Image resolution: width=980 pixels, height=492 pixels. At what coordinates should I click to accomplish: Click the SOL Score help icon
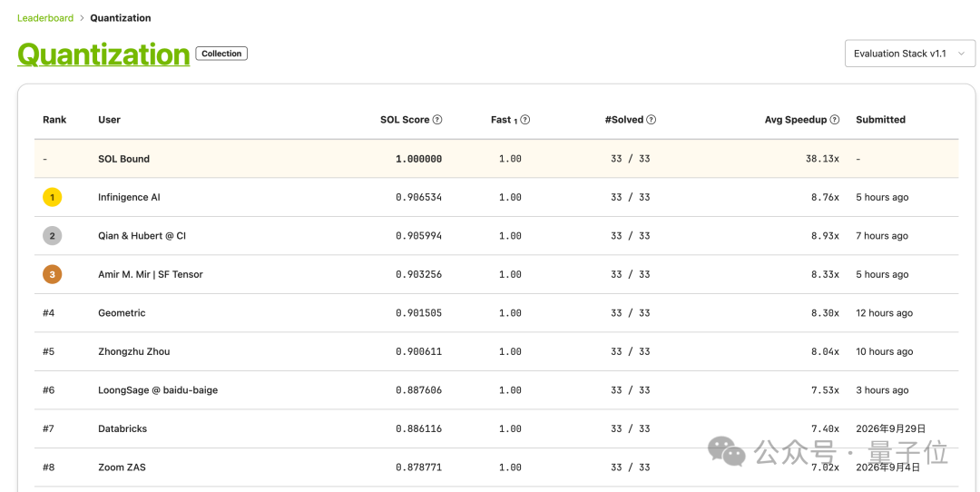(x=436, y=120)
